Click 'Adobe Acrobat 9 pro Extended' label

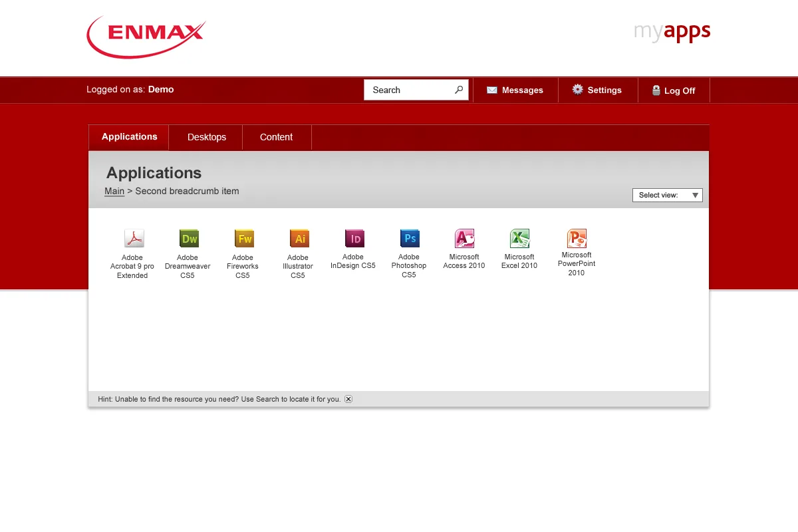coord(132,267)
